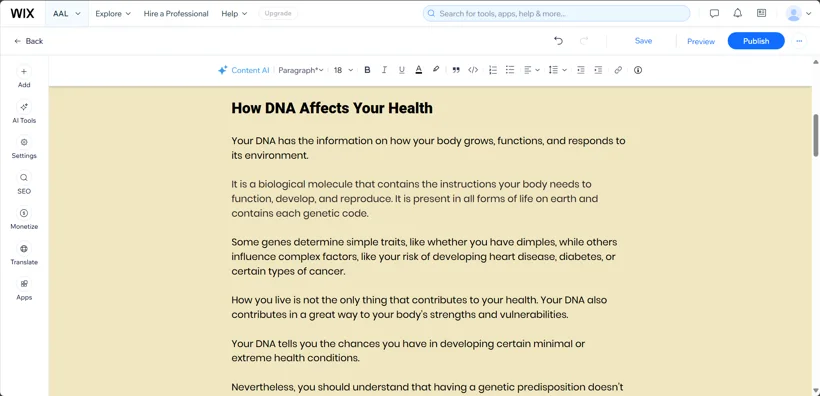This screenshot has height=396, width=820.
Task: Focus the search for tools field
Action: point(556,14)
